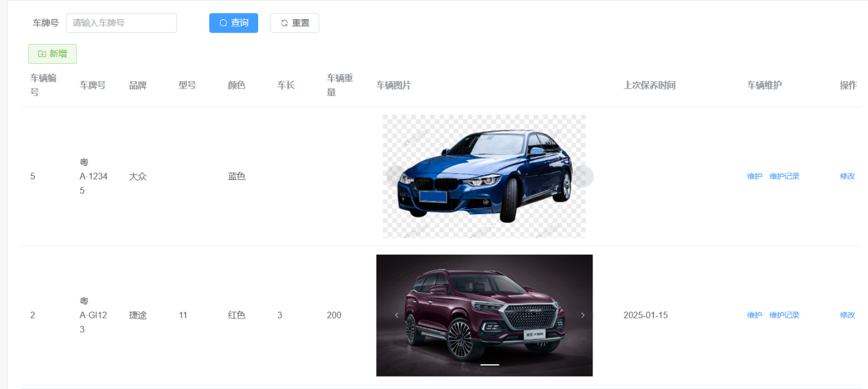Click the 重置 reset button
Image resolution: width=868 pixels, height=389 pixels.
pyautogui.click(x=295, y=23)
